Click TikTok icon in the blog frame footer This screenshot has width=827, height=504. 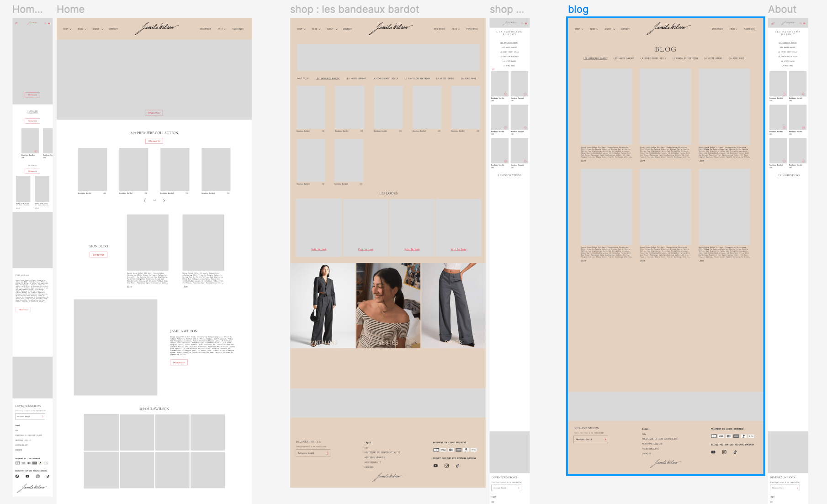(x=735, y=452)
